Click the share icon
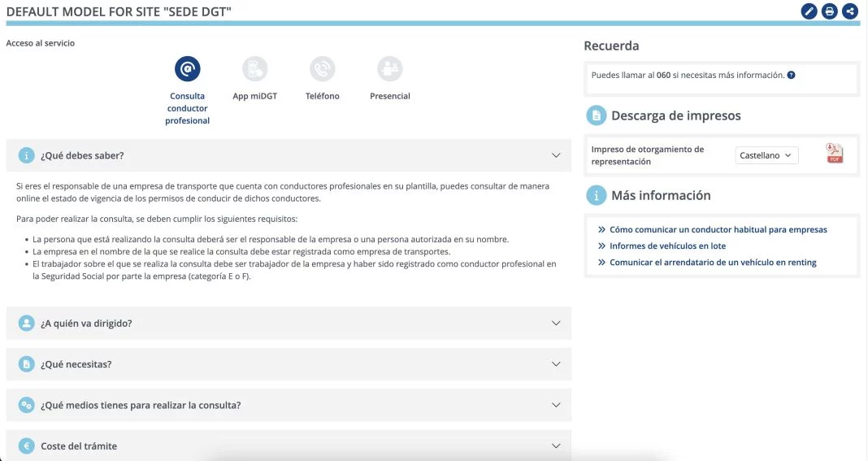The height and width of the screenshot is (461, 868). (x=850, y=11)
